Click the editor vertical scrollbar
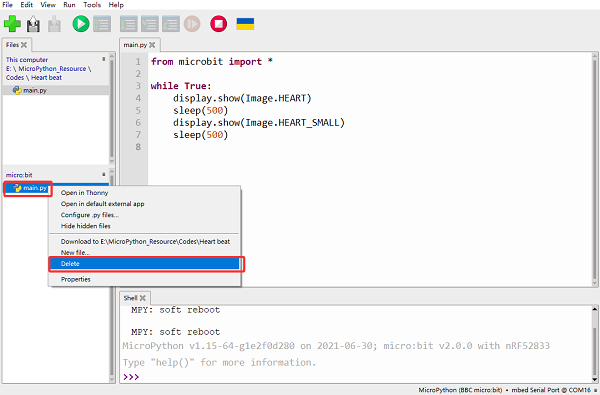Viewport: 600px width, 395px height. point(595,170)
